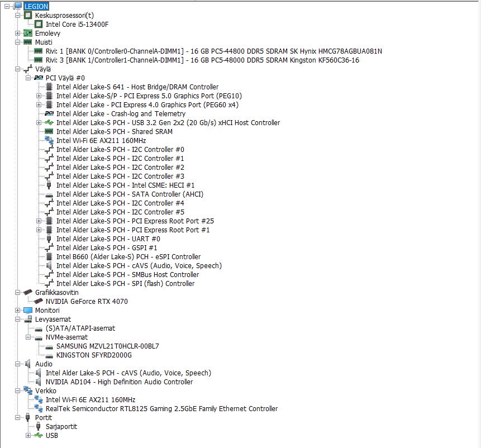The image size is (481, 448).
Task: Select Intel B660 eSPI Controller row
Action: click(x=128, y=256)
